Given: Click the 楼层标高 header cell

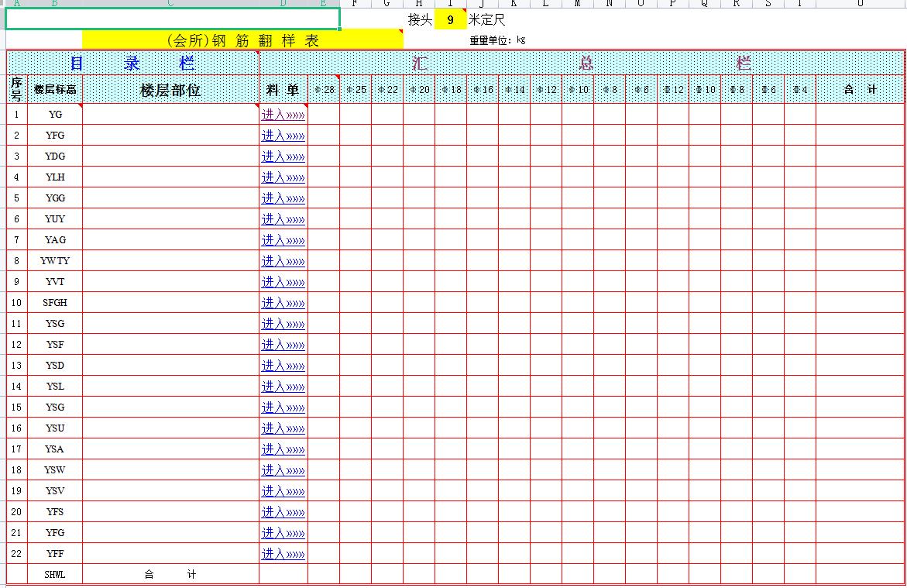Looking at the screenshot, I should [x=55, y=90].
